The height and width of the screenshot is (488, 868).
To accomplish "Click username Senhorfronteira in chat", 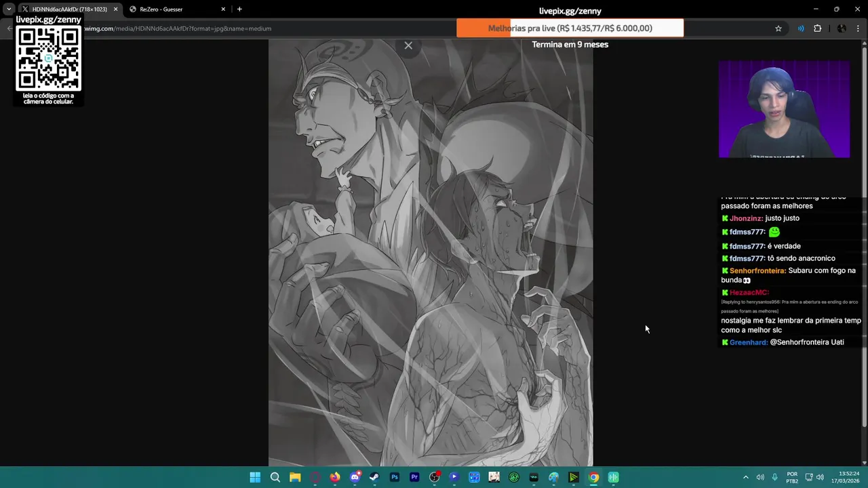I will [x=757, y=270].
